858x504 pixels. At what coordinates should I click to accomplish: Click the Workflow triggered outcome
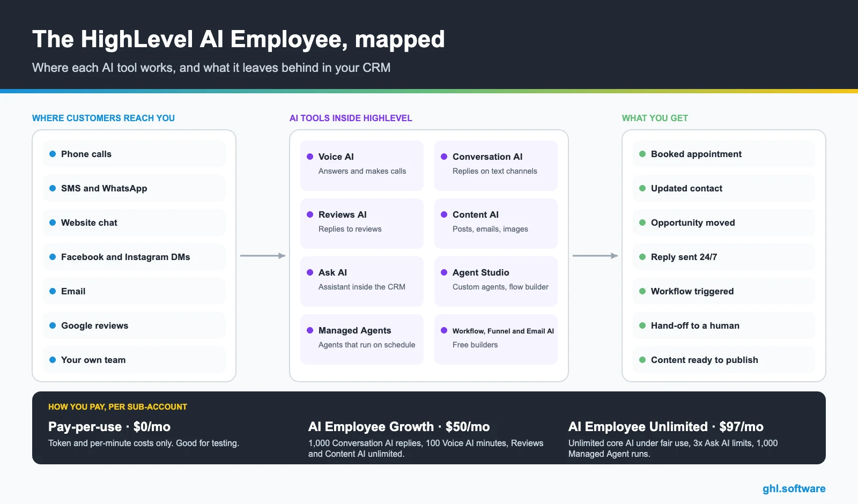pos(724,291)
